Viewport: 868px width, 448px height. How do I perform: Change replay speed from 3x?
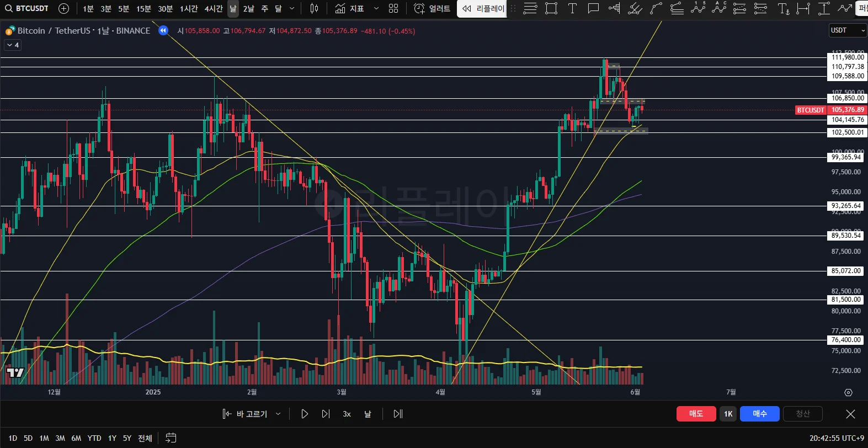coord(347,414)
